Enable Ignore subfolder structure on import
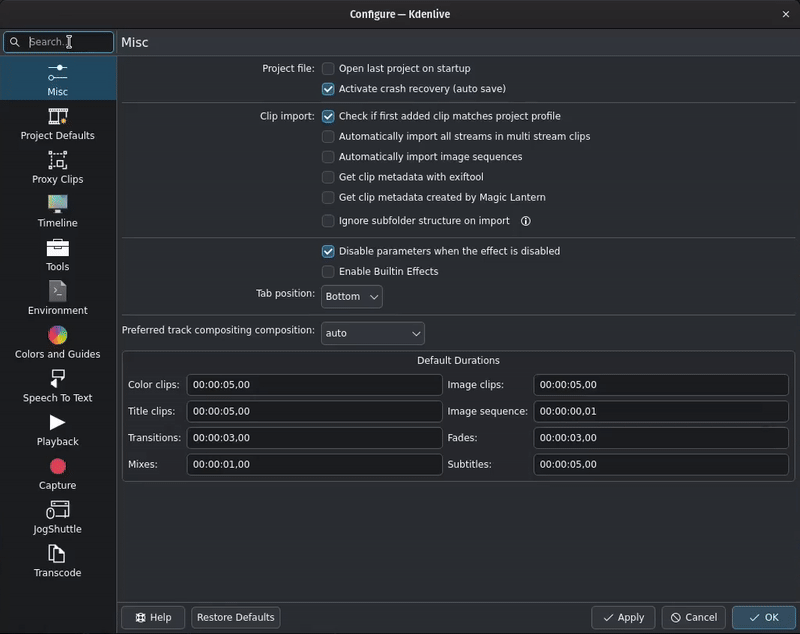 (328, 221)
